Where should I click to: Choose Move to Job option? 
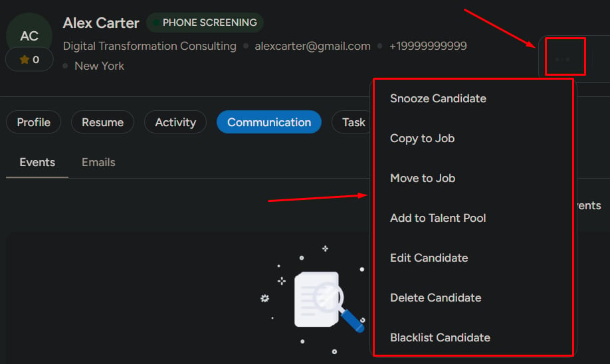click(423, 178)
